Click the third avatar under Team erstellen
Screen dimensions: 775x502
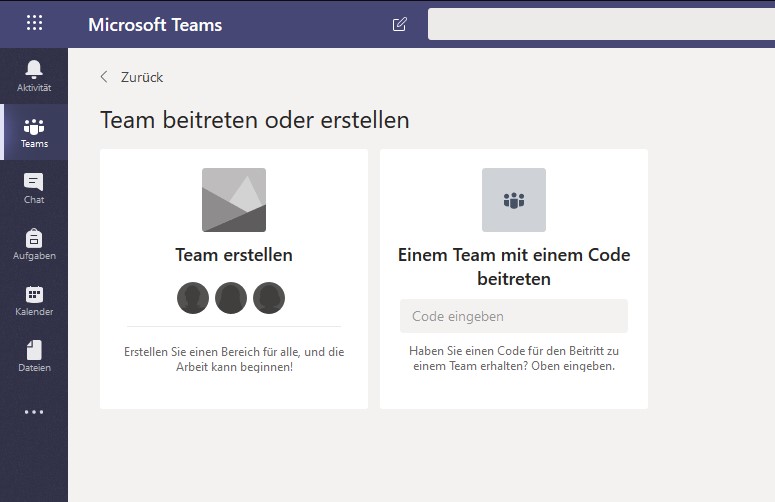pyautogui.click(x=269, y=297)
